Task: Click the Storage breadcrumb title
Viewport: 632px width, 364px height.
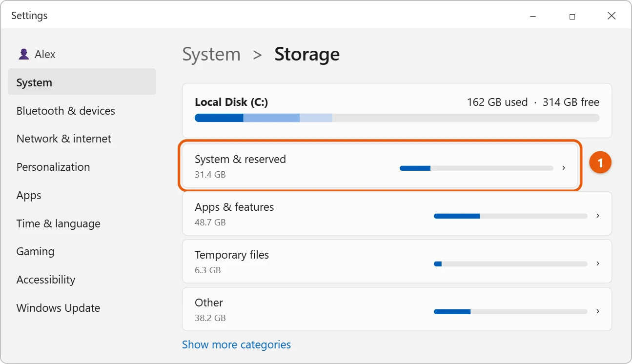Action: click(x=307, y=54)
